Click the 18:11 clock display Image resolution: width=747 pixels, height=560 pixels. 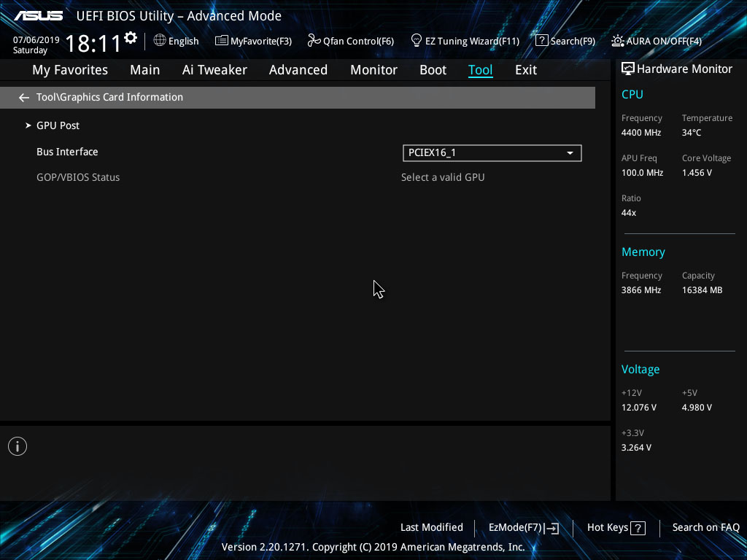click(x=93, y=43)
